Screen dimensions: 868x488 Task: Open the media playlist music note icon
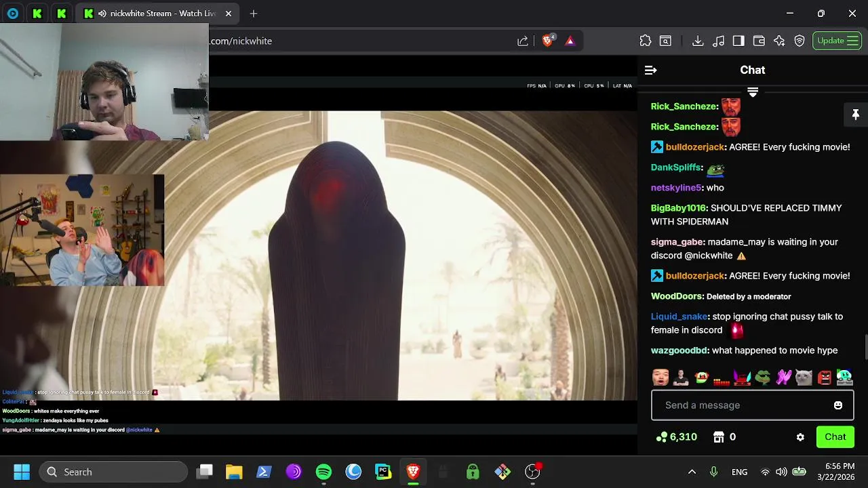tap(719, 41)
